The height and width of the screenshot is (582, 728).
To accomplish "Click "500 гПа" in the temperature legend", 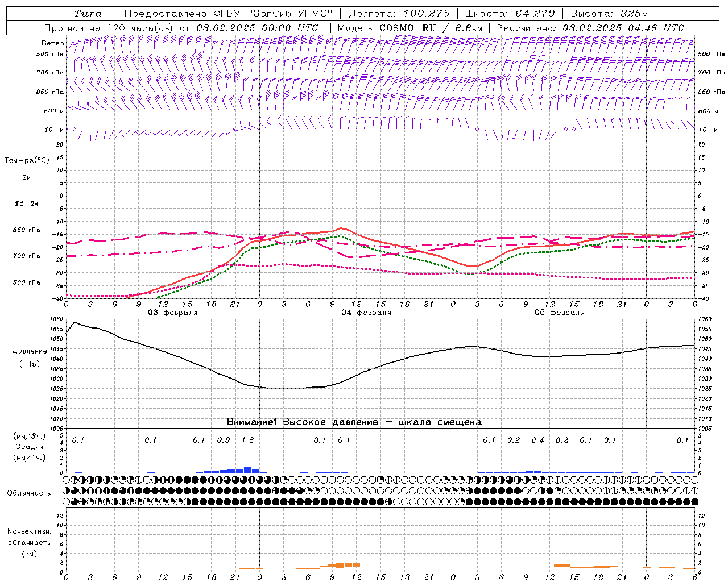I will (27, 282).
